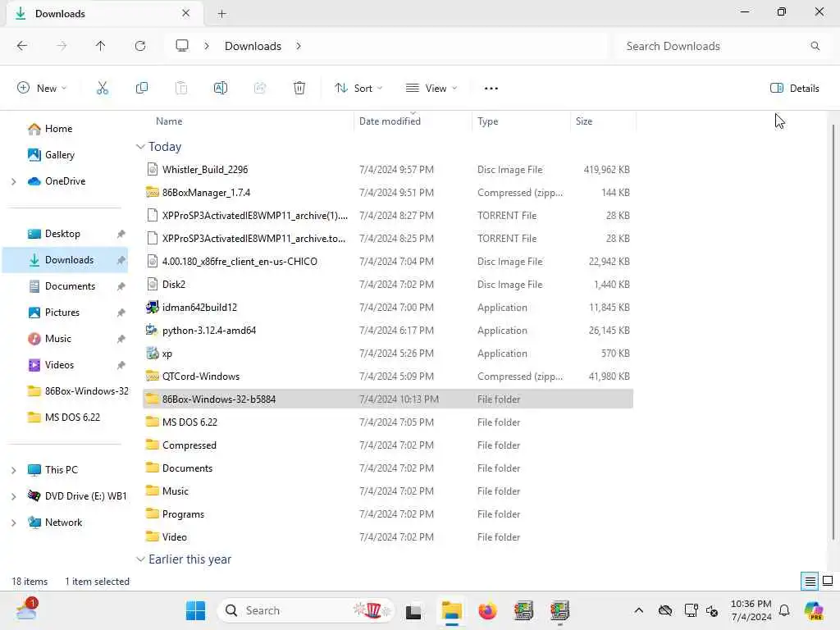Sort by Date modified column header
This screenshot has width=840, height=630.
pos(413,121)
